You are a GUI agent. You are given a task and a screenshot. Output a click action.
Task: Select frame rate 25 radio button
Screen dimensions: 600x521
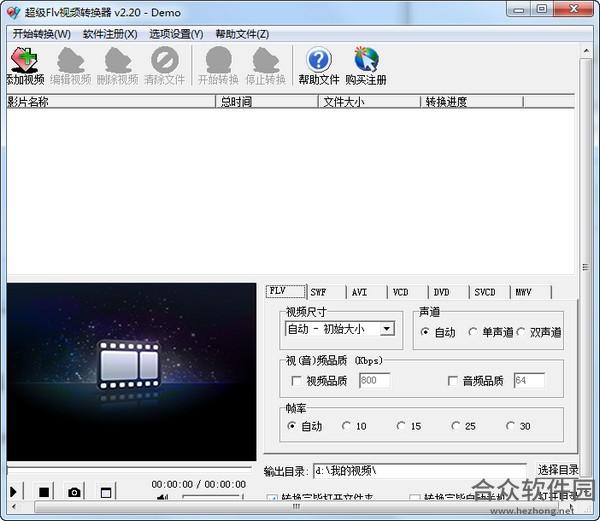coord(455,426)
